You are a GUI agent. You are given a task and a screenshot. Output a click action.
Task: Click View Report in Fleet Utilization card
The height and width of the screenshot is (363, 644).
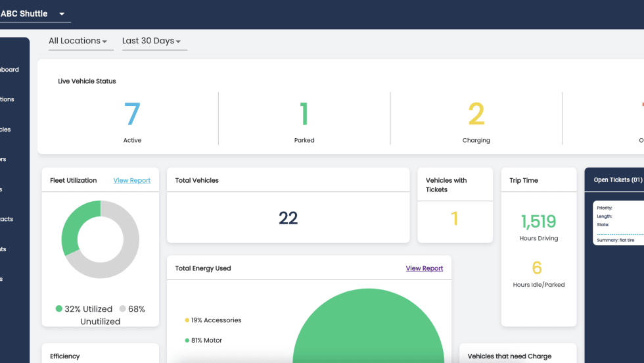131,180
